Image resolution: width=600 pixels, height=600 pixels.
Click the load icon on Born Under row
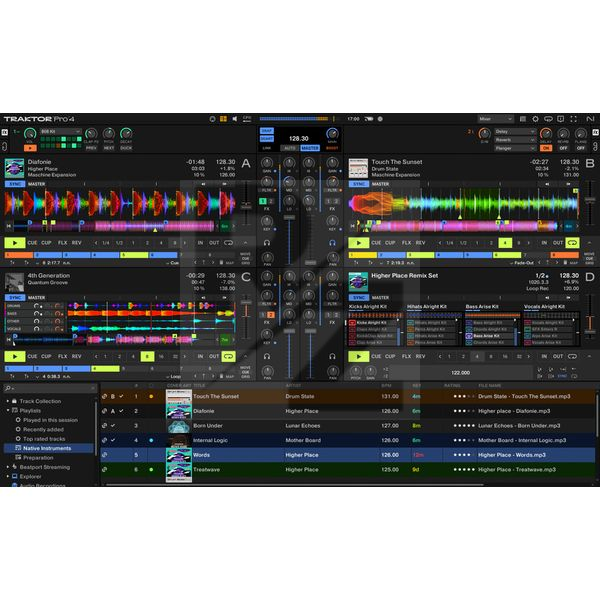pyautogui.click(x=104, y=426)
